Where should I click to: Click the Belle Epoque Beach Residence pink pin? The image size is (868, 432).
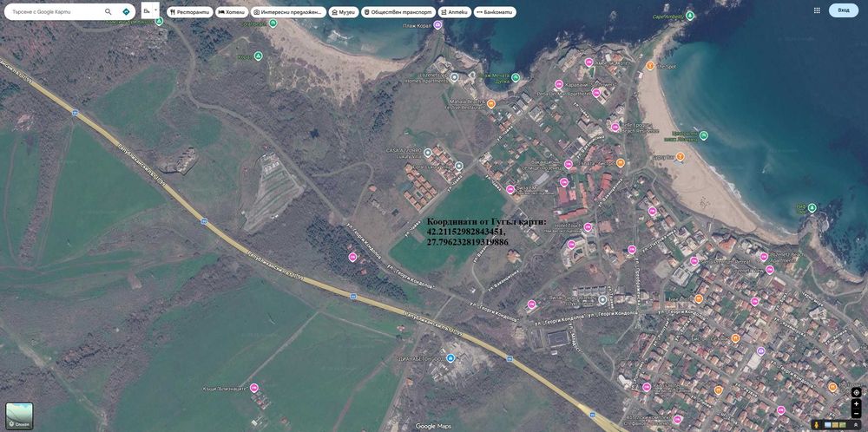pos(615,128)
